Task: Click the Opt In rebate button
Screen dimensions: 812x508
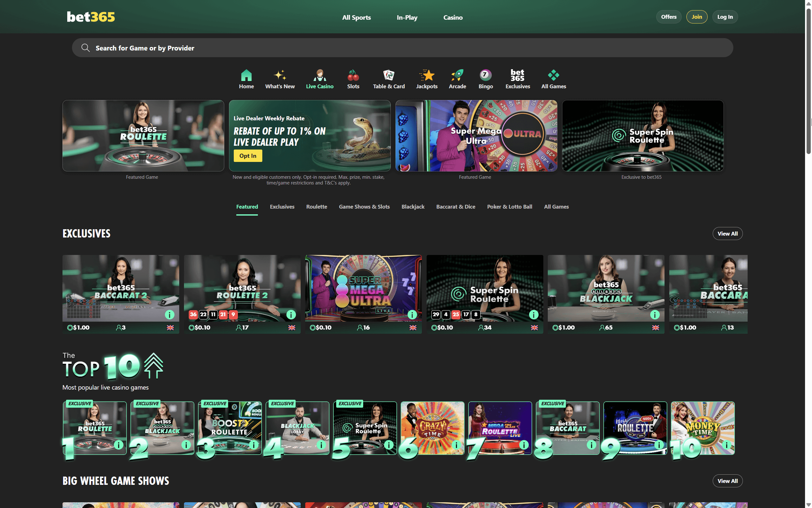Action: [248, 156]
